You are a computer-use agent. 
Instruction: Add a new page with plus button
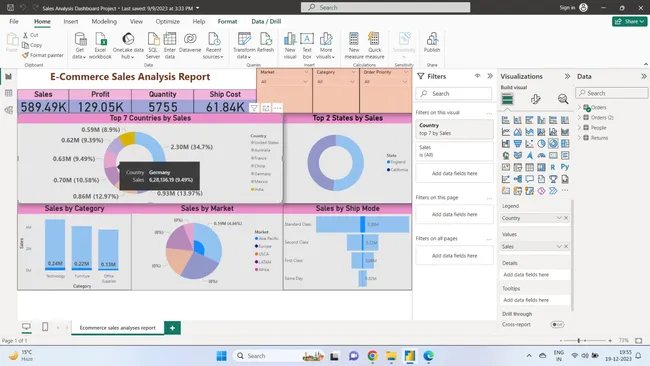click(x=172, y=328)
